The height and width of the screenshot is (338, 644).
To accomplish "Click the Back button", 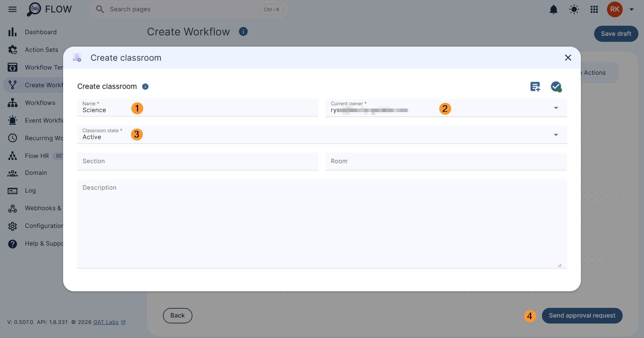I will coord(177,315).
